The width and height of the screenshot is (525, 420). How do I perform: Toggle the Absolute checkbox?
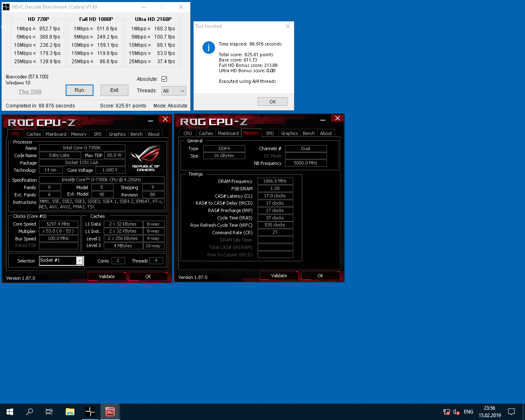pos(164,79)
